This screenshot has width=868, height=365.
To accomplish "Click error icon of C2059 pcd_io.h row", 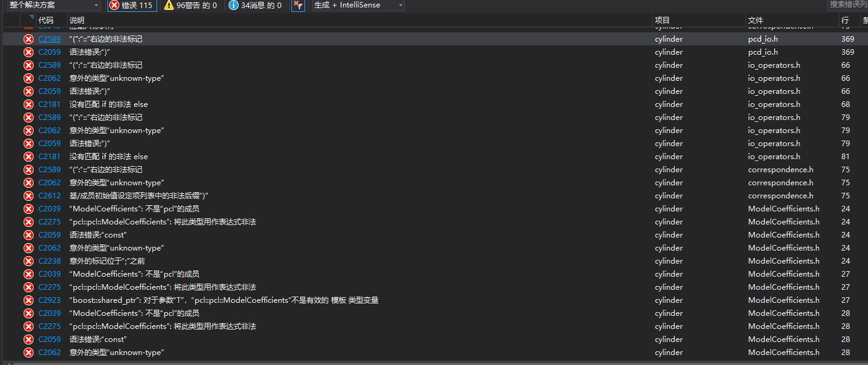I will click(29, 52).
